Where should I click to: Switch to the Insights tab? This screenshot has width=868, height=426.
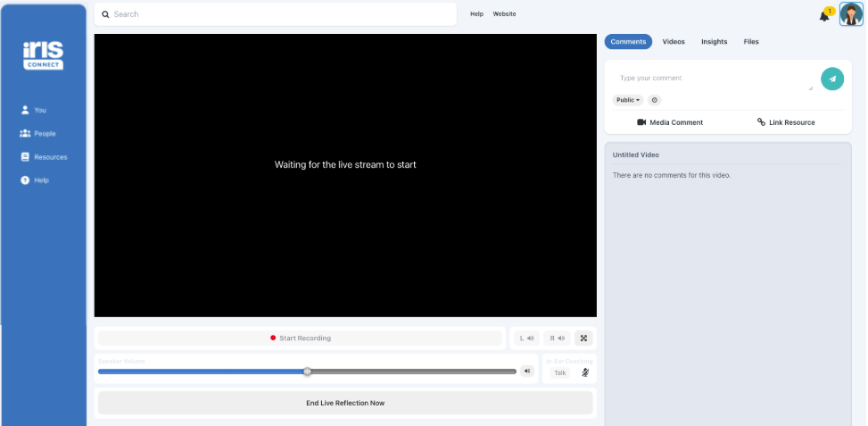[714, 42]
